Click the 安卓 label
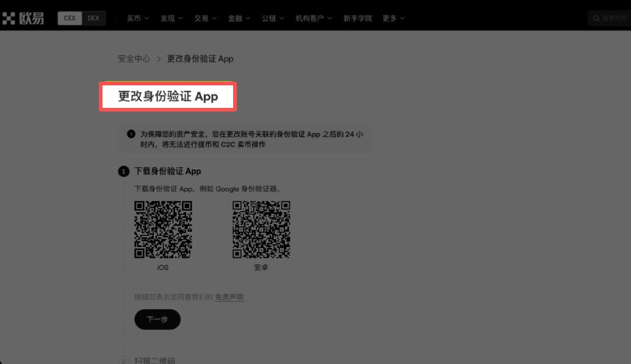This screenshot has height=364, width=631. point(261,268)
